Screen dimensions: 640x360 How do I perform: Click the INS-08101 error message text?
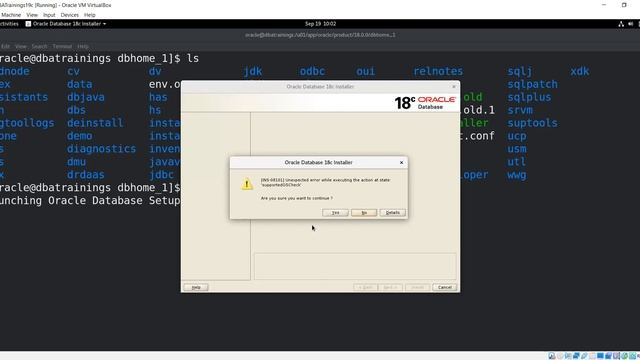coord(325,182)
